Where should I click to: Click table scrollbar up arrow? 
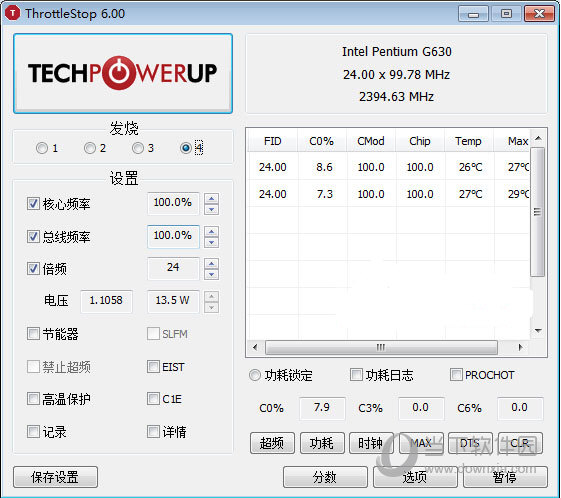(538, 138)
